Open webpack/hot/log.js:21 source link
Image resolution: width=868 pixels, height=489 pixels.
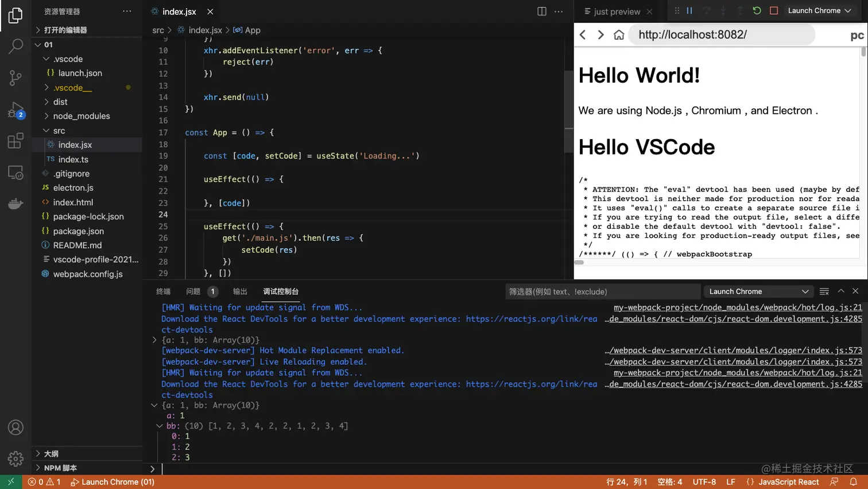(738, 307)
